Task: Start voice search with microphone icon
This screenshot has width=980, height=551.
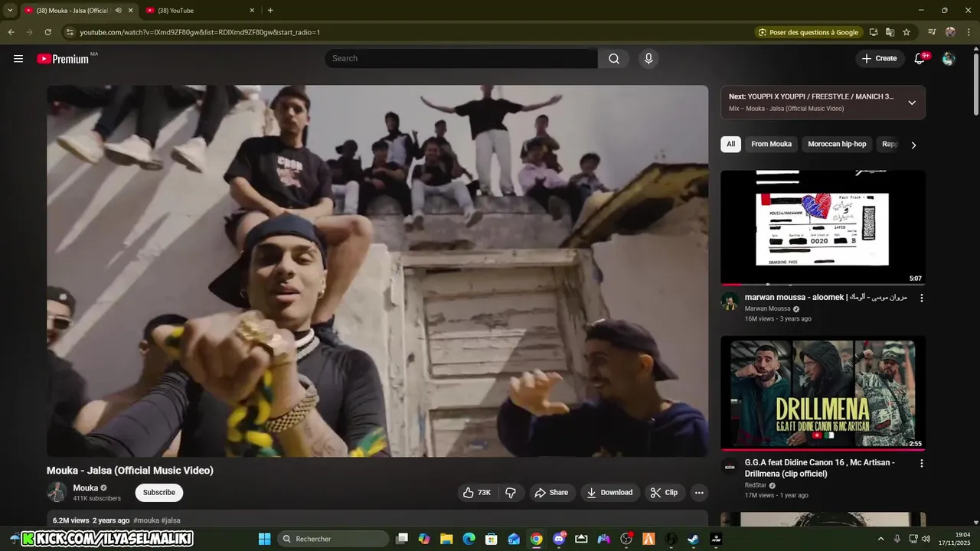Action: pyautogui.click(x=648, y=58)
